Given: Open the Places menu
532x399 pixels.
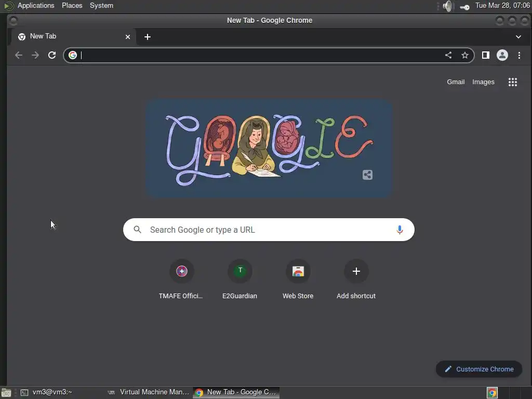Looking at the screenshot, I should point(72,5).
